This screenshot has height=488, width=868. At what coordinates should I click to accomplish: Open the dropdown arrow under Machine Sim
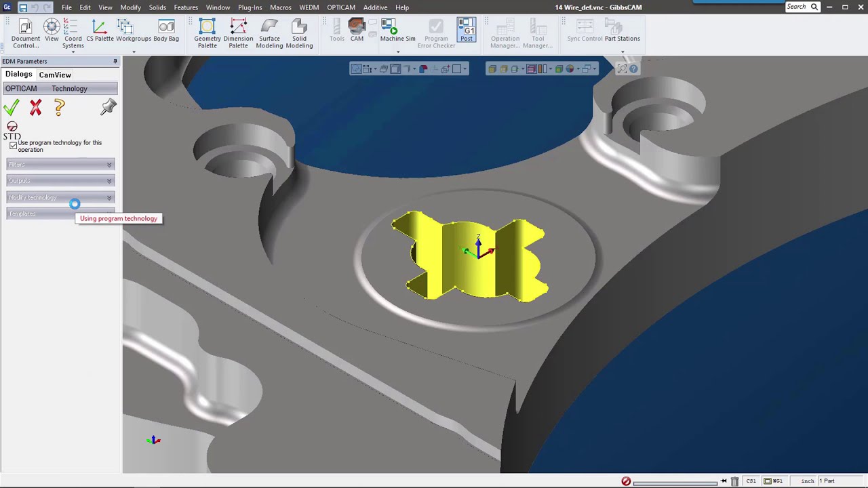click(x=397, y=52)
